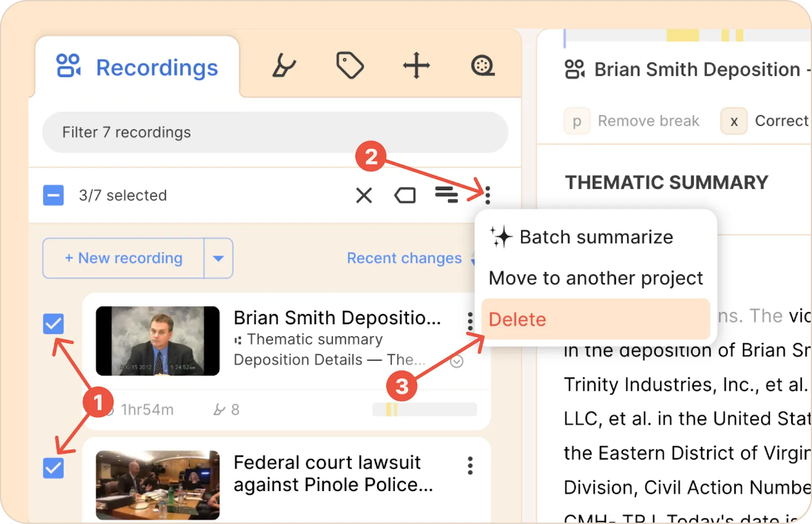Expand the New recording dropdown arrow
Screen dimensions: 812x524
click(x=219, y=258)
